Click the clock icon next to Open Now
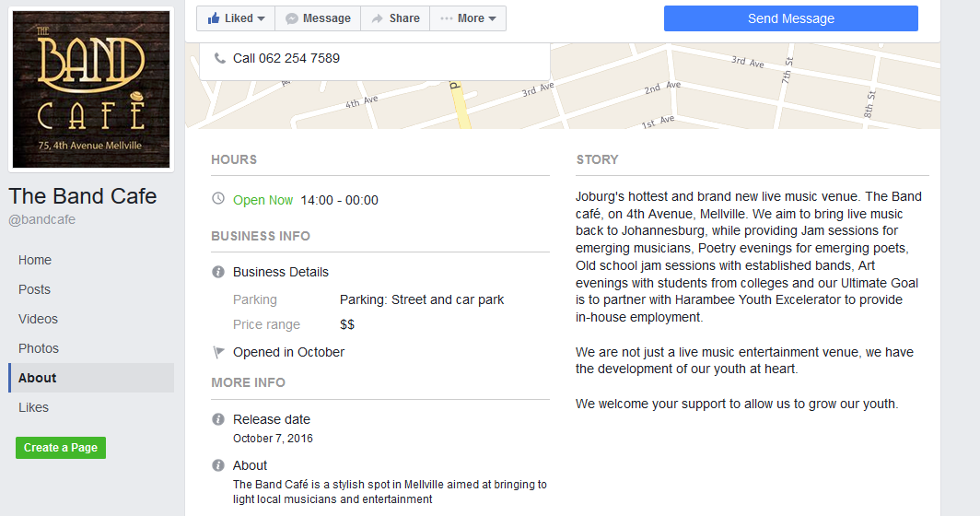The height and width of the screenshot is (516, 980). 218,199
